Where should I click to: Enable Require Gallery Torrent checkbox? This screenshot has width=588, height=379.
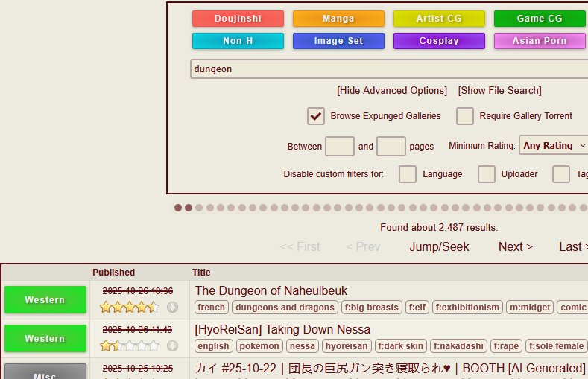tap(464, 116)
